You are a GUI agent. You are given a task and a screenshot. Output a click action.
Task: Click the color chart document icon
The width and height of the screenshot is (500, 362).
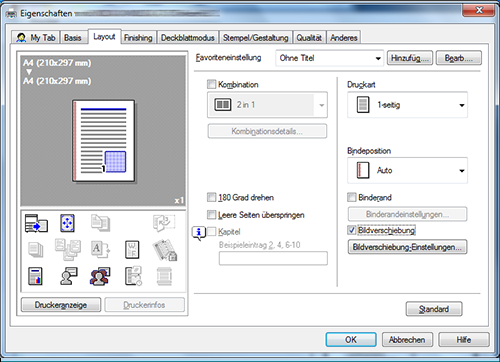pyautogui.click(x=35, y=276)
